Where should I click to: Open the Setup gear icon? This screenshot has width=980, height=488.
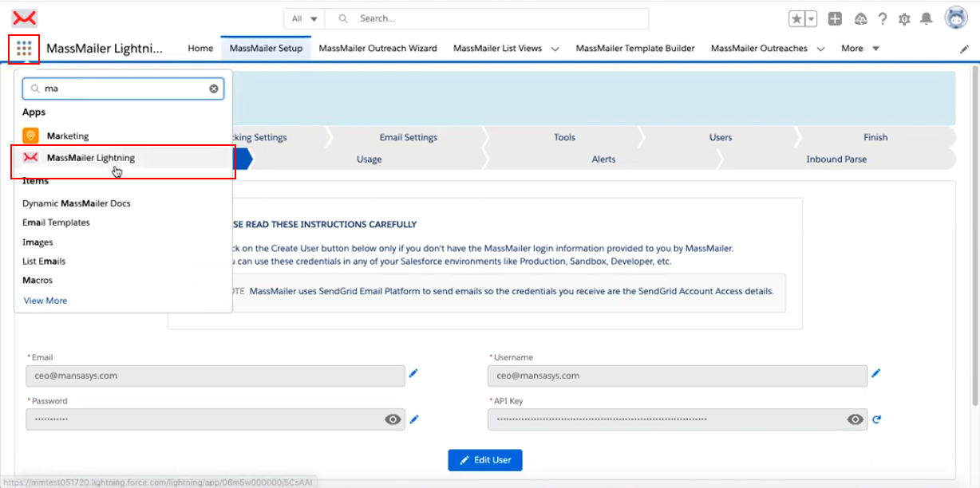[x=904, y=18]
